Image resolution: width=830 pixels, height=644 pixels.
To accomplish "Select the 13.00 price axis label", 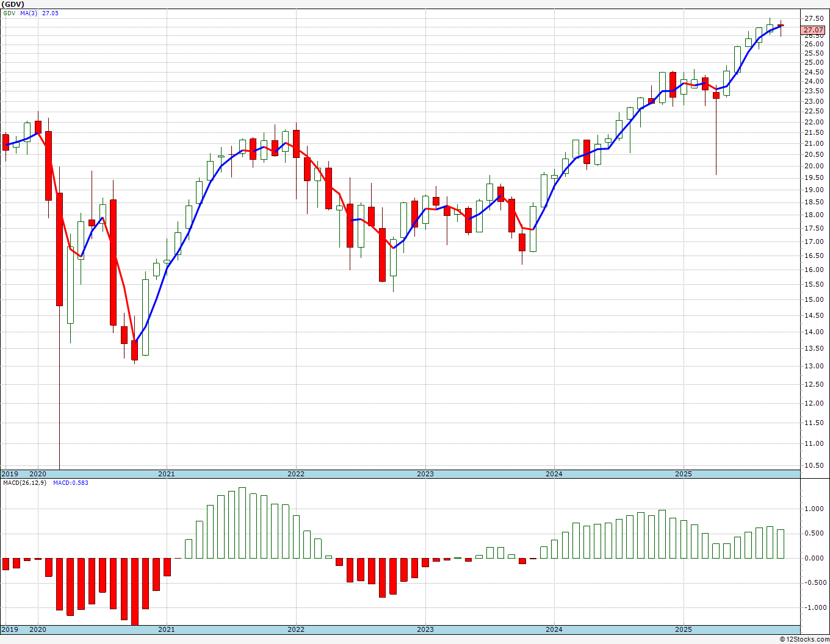I will (814, 366).
